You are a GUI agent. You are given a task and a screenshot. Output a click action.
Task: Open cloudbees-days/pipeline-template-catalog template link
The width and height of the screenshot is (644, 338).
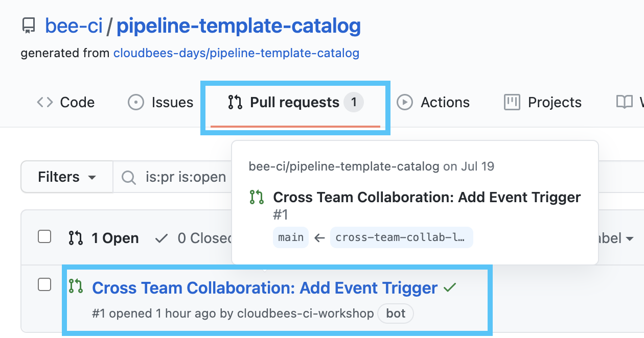point(236,53)
